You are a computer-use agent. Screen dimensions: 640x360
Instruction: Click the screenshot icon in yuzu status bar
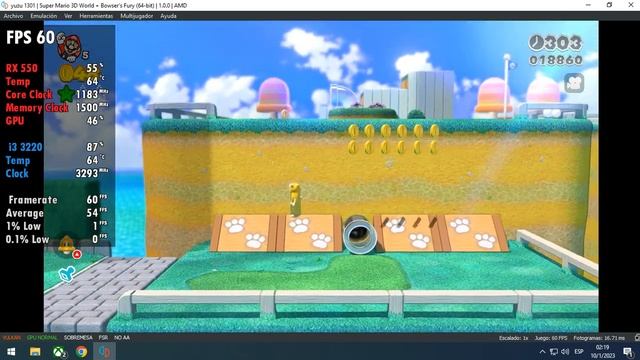point(637,338)
